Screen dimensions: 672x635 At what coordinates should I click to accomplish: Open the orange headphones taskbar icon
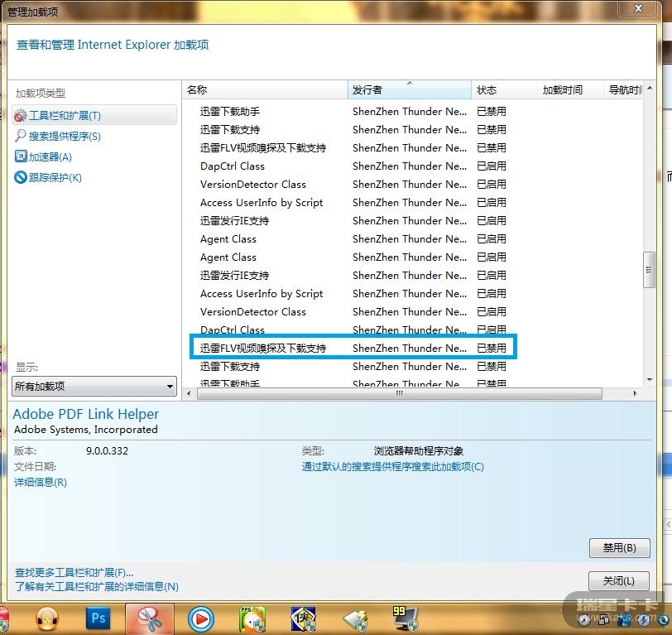point(47,619)
